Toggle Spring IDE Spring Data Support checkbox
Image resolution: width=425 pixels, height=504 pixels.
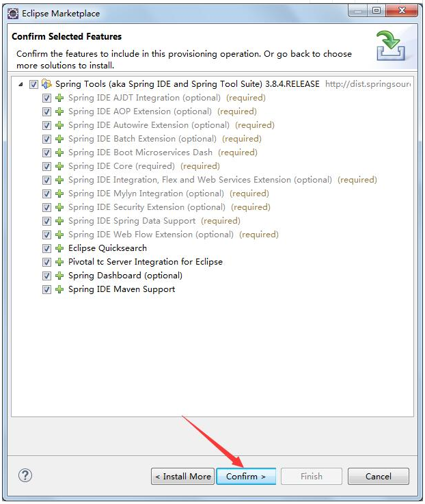click(x=46, y=221)
